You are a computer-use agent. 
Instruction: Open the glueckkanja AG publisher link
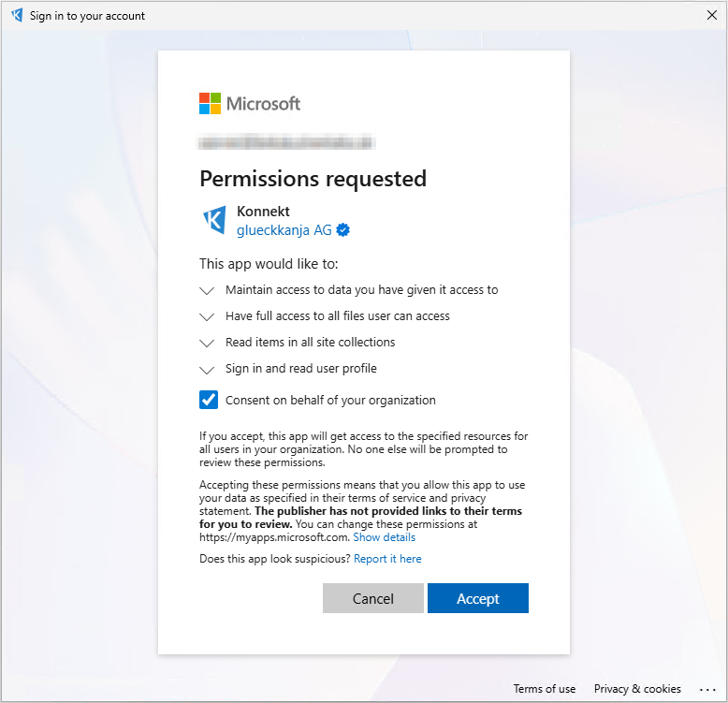click(x=284, y=230)
